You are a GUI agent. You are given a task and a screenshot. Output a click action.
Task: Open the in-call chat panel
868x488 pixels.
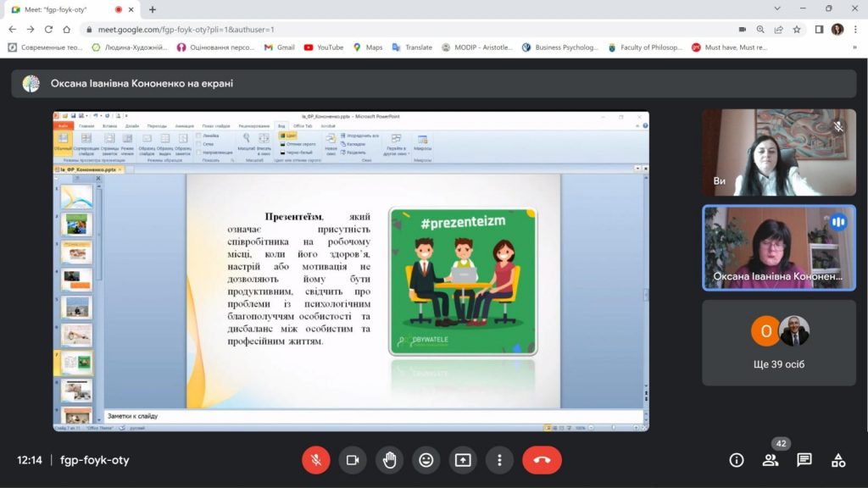804,460
